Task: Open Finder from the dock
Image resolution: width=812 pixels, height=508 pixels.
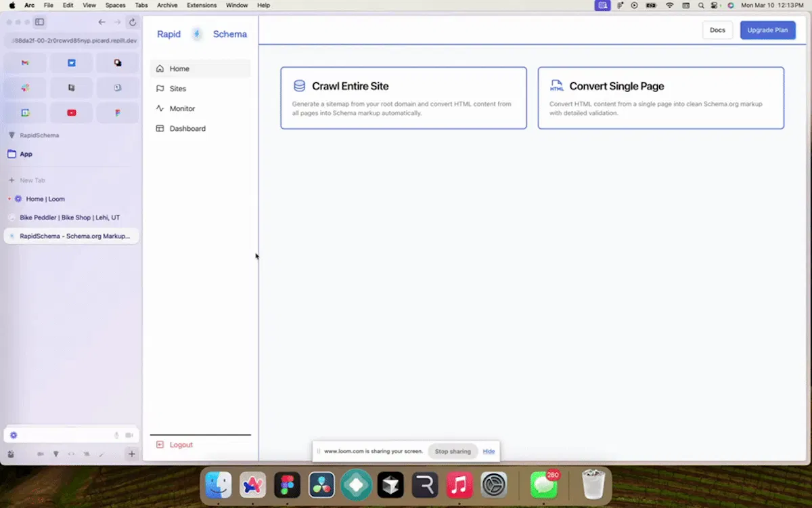Action: pos(219,485)
